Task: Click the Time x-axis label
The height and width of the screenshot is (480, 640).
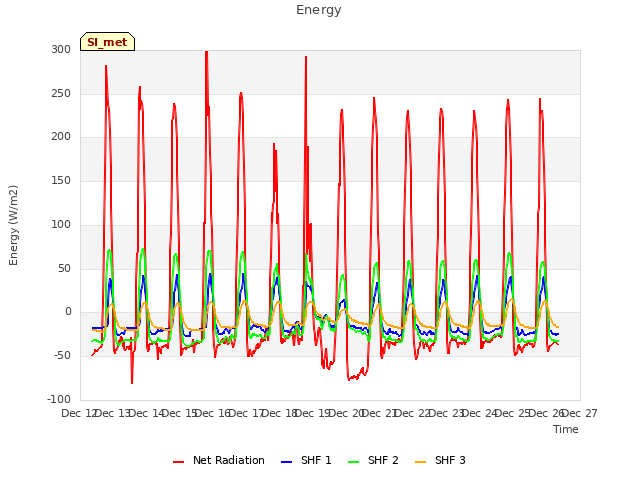Action: [566, 429]
